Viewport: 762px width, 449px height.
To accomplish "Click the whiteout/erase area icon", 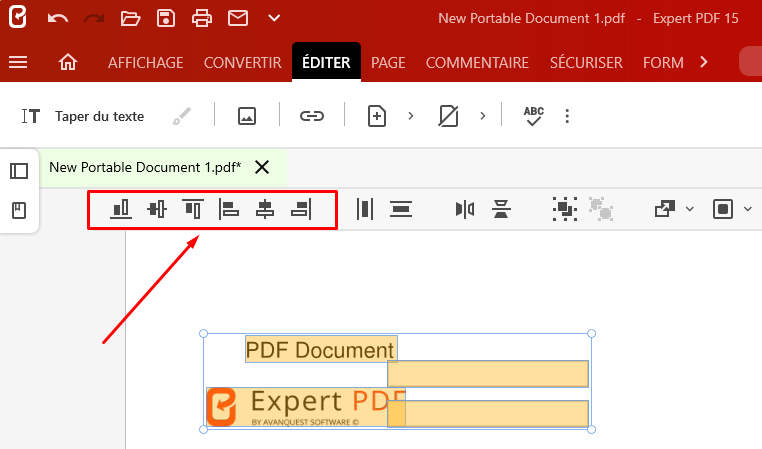I will [448, 116].
